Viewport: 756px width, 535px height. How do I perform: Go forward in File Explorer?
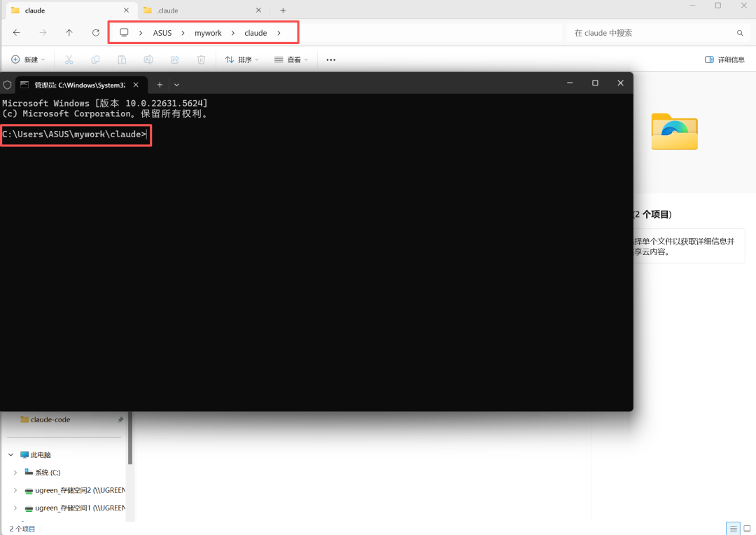(x=43, y=33)
